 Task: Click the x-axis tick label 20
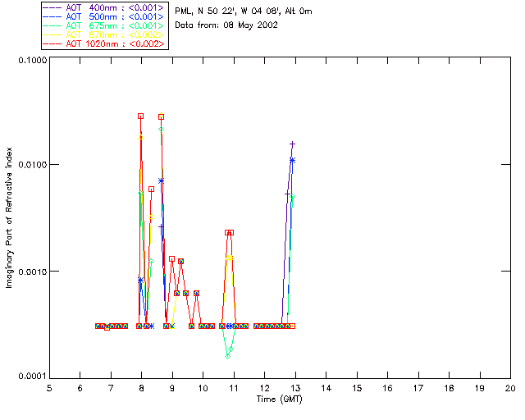click(510, 388)
